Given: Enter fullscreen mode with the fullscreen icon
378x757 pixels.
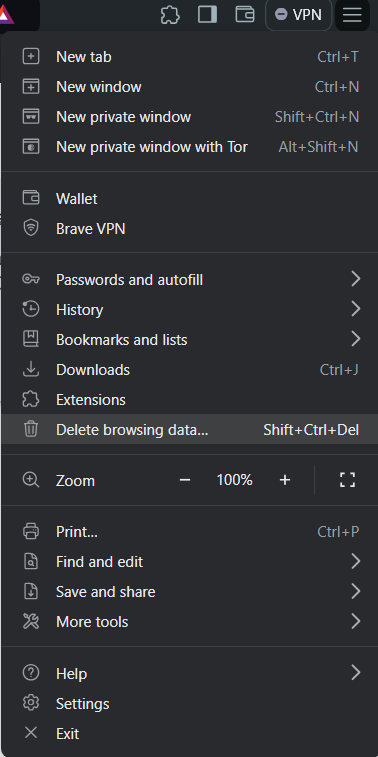Looking at the screenshot, I should (x=347, y=480).
